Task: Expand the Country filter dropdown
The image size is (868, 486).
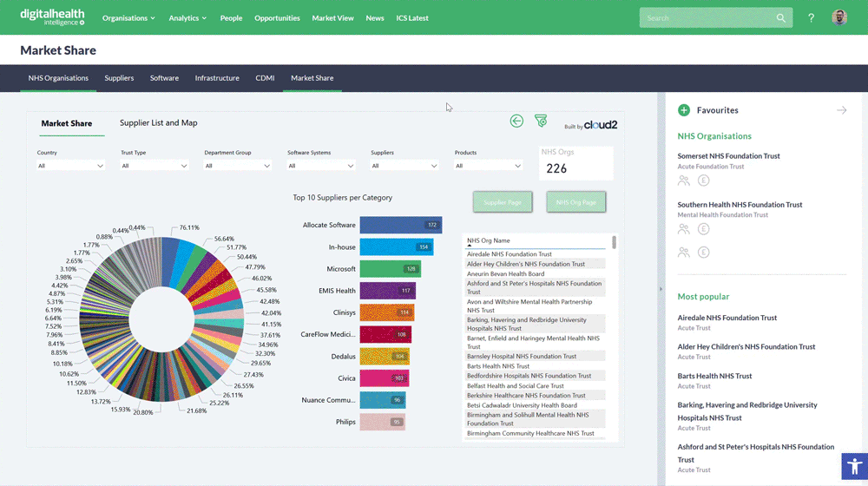Action: coord(71,166)
